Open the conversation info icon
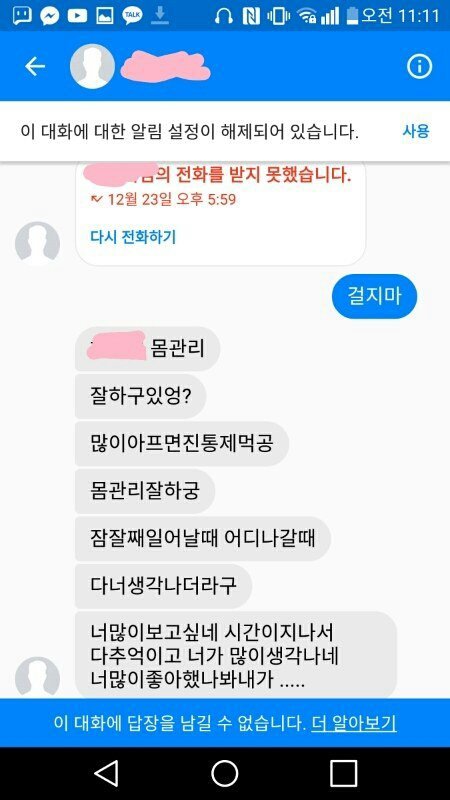 pyautogui.click(x=419, y=66)
